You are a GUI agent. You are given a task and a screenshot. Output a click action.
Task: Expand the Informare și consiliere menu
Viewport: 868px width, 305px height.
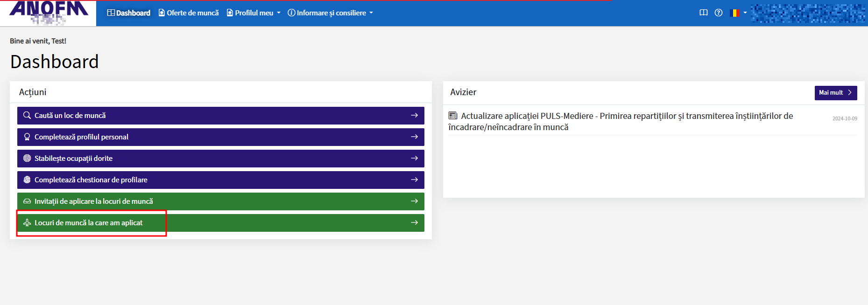point(331,13)
